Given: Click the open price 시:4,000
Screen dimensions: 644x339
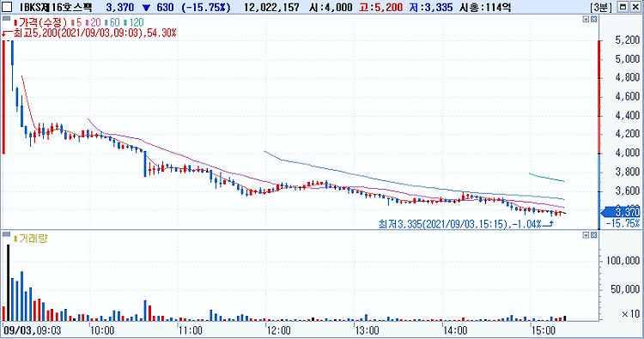Looking at the screenshot, I should [x=331, y=8].
